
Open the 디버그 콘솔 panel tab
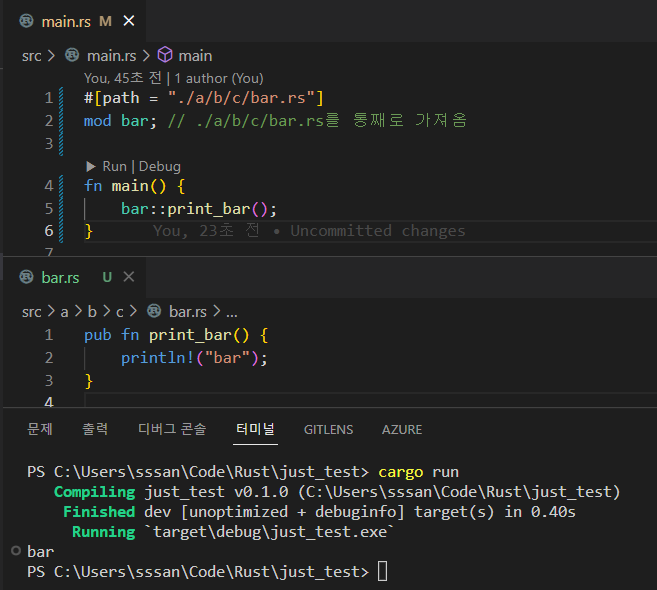[x=172, y=429]
